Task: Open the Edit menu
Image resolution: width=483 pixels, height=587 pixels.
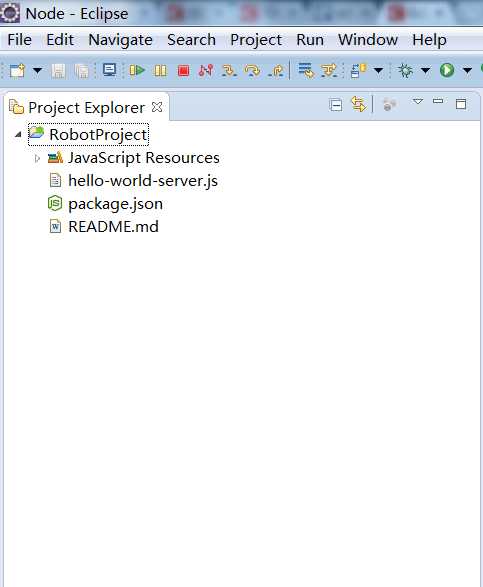Action: click(60, 40)
